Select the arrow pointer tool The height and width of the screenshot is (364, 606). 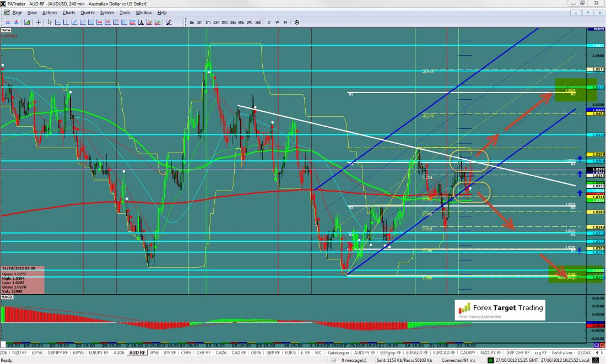point(50,23)
